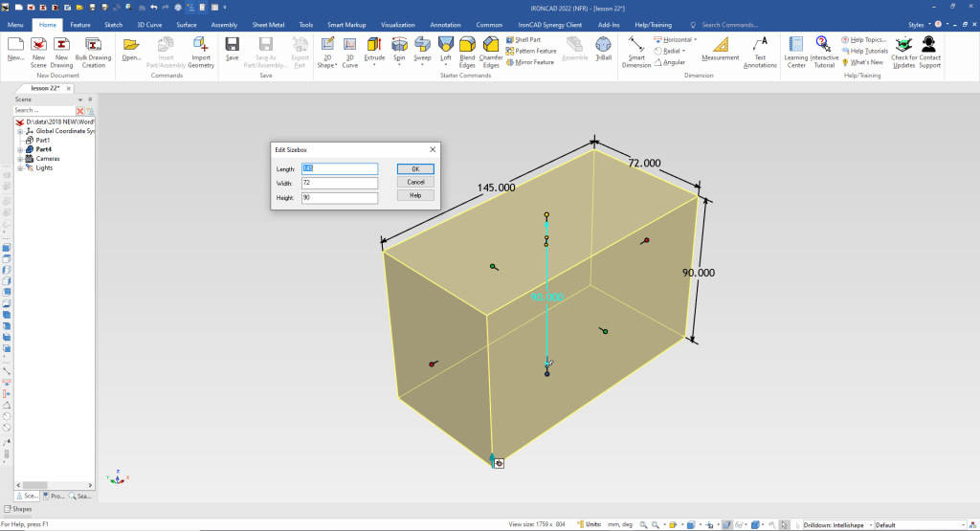Open the Horizontal dimension dropdown
The width and height of the screenshot is (980, 531).
(x=696, y=39)
